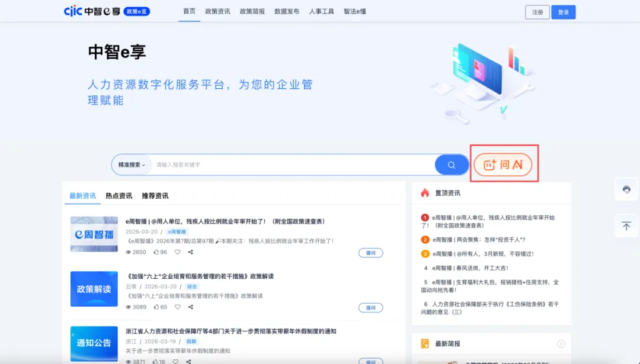Open the 精准搜索 search mode dropdown

point(132,165)
